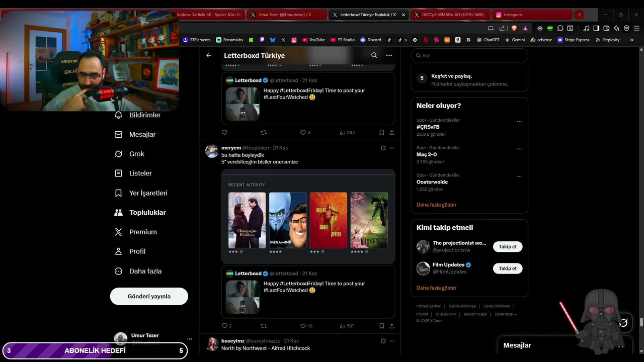Image resolution: width=644 pixels, height=362 pixels.
Task: Repost meryem's post
Action: [x=264, y=326]
